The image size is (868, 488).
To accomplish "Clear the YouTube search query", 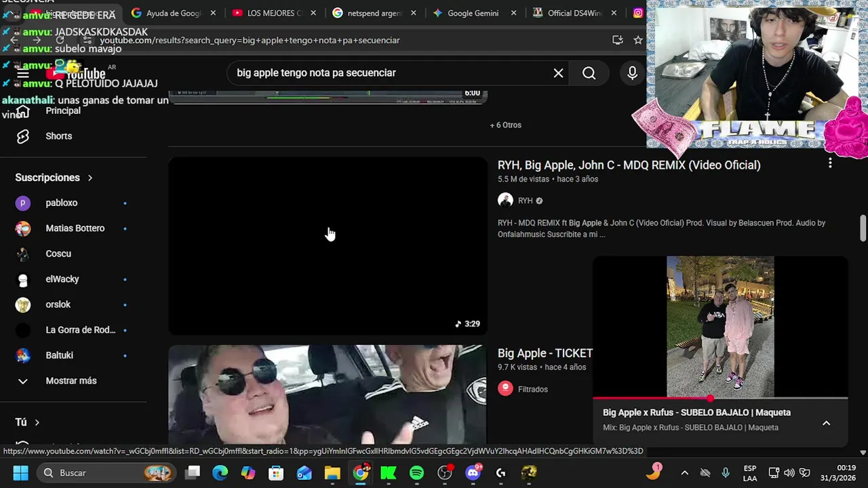I will [558, 73].
